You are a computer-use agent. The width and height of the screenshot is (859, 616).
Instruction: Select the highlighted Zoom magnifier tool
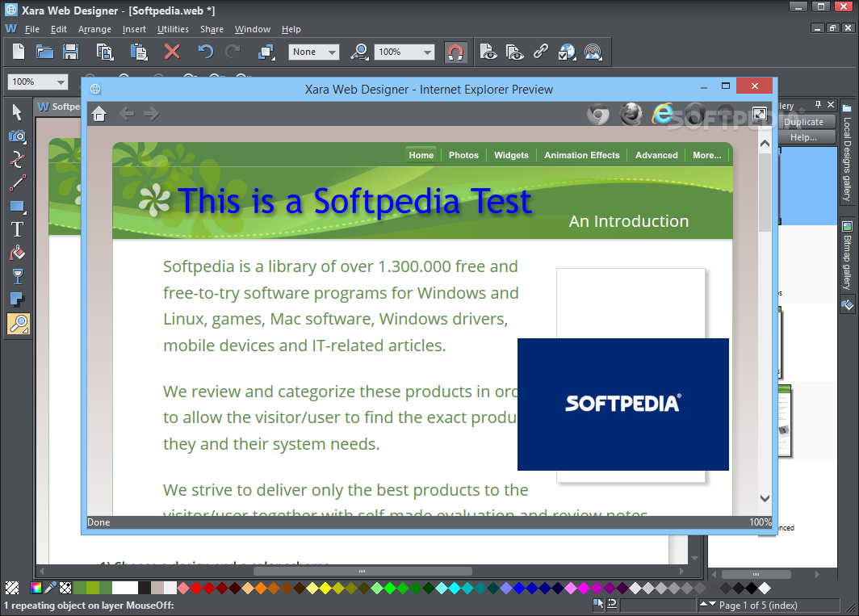click(x=18, y=324)
